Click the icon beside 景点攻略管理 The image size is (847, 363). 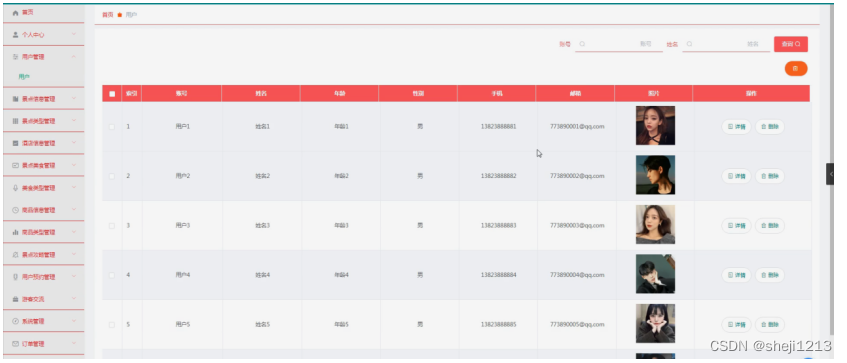click(15, 254)
